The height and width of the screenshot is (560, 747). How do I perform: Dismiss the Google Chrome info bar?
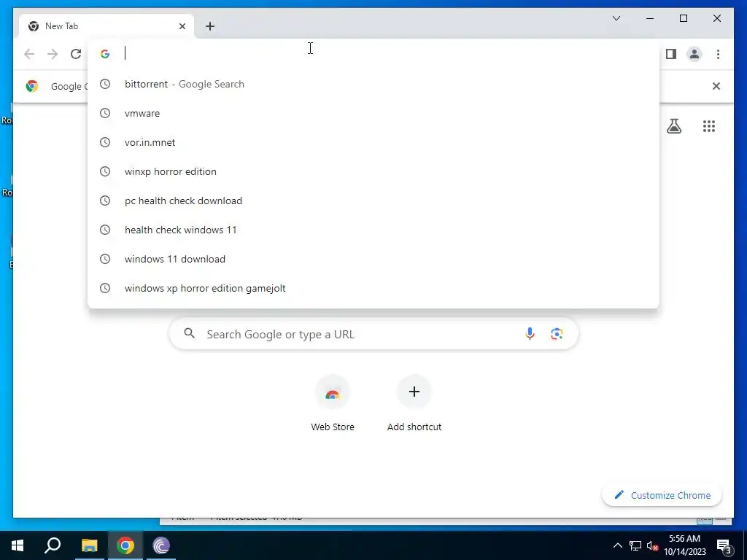coord(716,86)
